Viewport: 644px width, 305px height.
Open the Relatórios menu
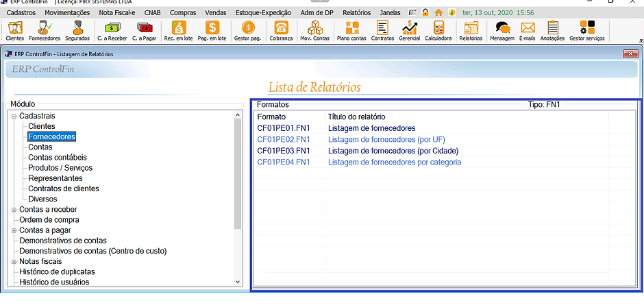356,13
